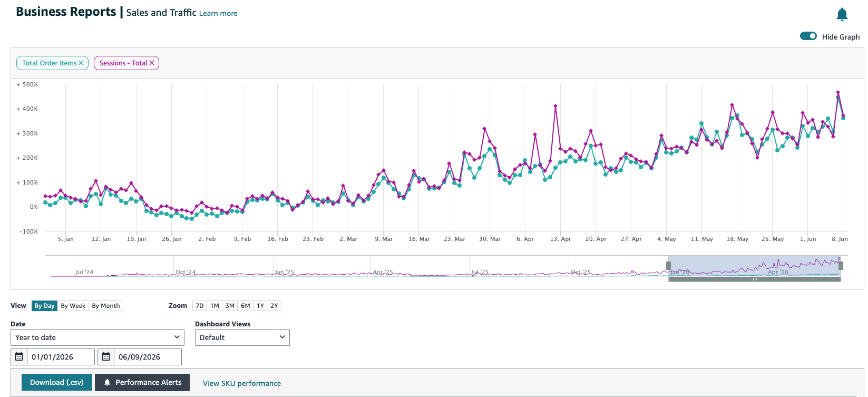Remove the Total Order Items tag
868x397 pixels.
point(81,63)
